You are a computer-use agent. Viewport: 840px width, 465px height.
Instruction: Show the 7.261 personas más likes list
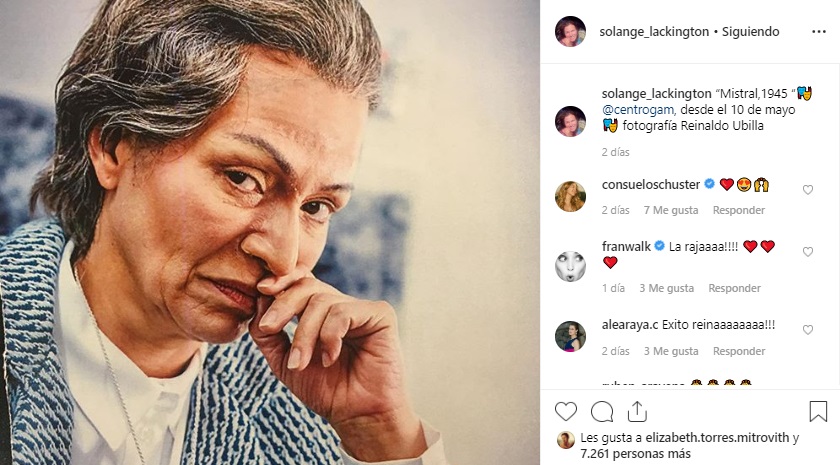[x=625, y=453]
